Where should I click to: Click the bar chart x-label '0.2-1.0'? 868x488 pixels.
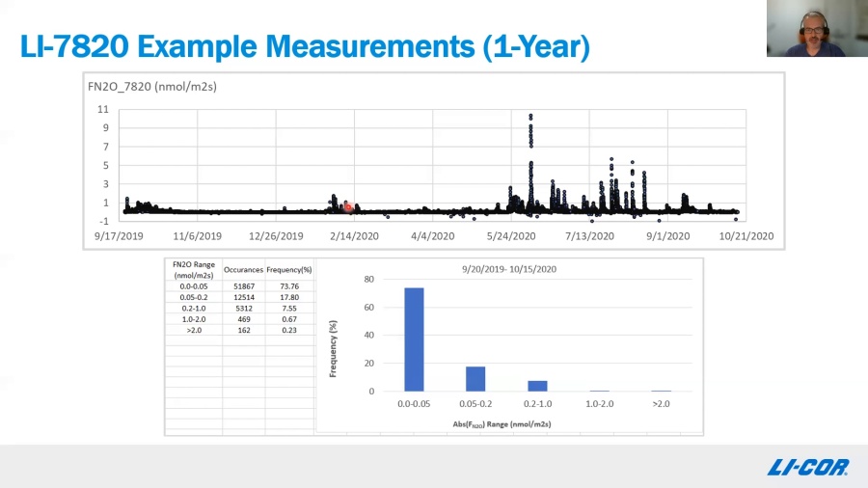(x=537, y=404)
